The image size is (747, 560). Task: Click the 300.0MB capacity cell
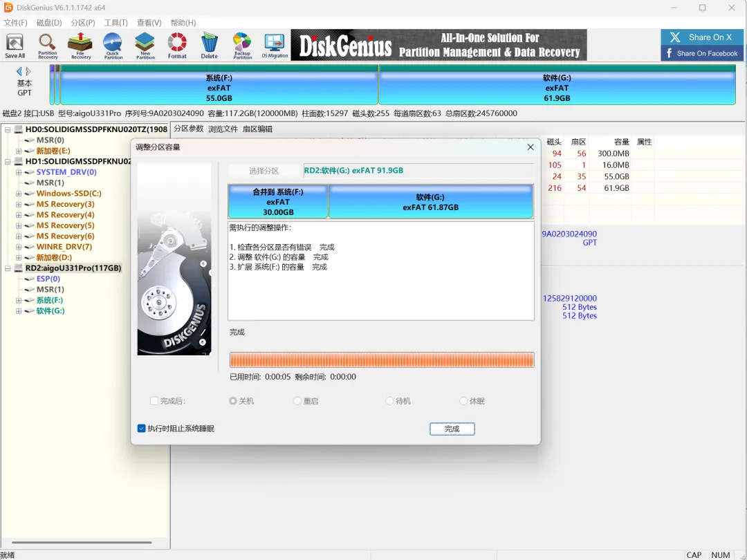pyautogui.click(x=614, y=153)
